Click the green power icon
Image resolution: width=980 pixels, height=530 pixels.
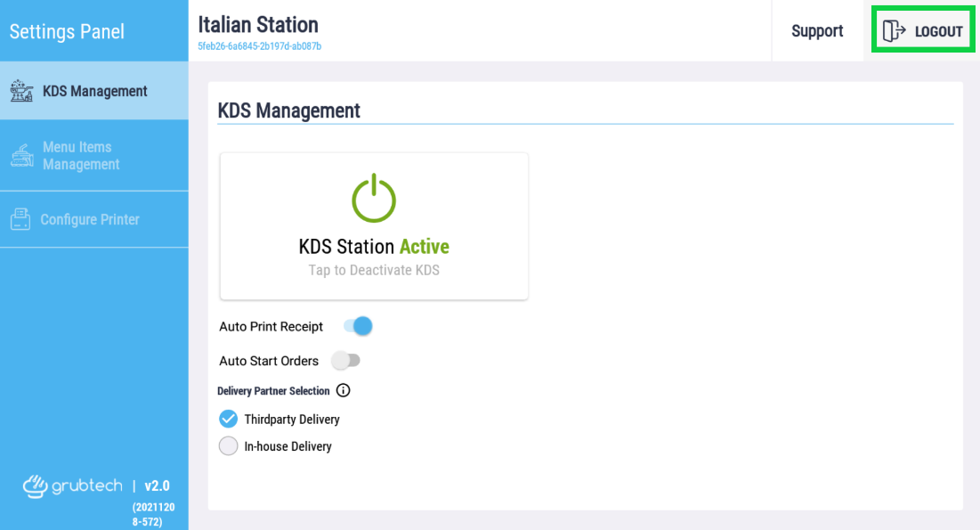point(374,199)
